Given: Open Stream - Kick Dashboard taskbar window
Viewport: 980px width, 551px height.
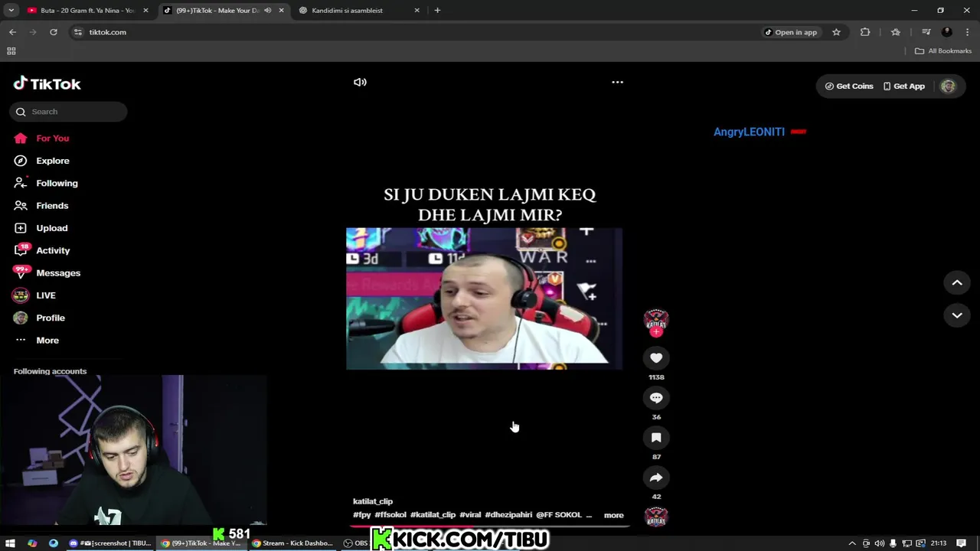Looking at the screenshot, I should click(x=292, y=543).
